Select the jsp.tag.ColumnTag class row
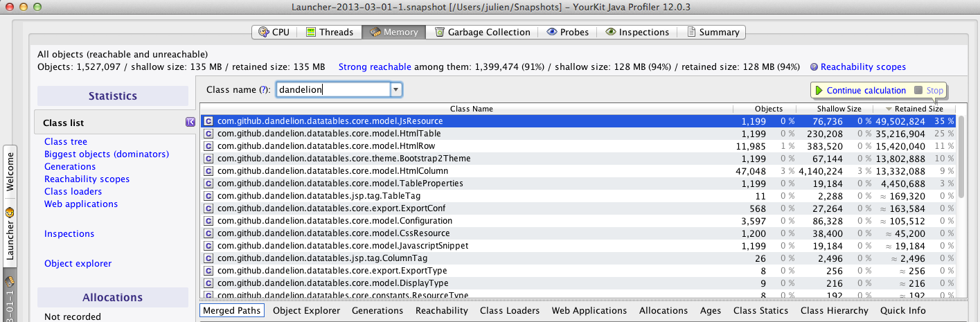This screenshot has height=322, width=980. tap(578, 258)
